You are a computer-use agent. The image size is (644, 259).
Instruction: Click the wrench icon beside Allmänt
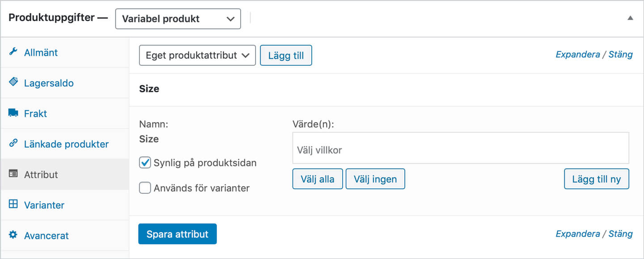coord(13,52)
